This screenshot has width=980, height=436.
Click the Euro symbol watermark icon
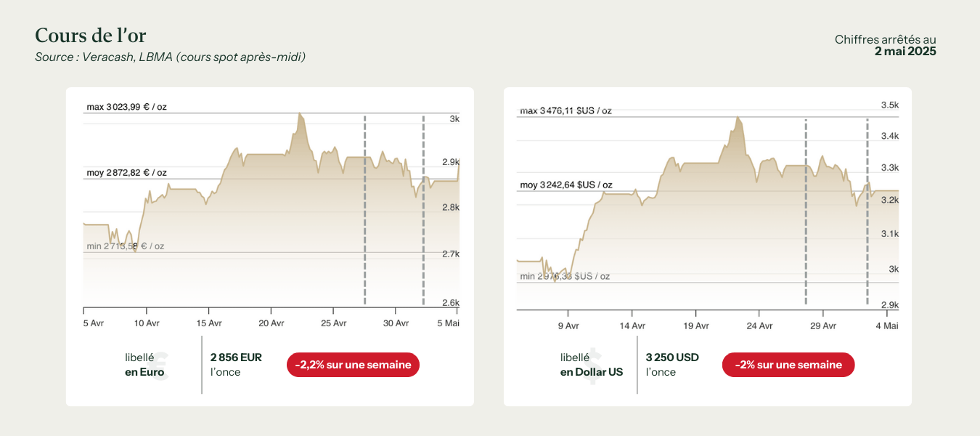pos(159,366)
